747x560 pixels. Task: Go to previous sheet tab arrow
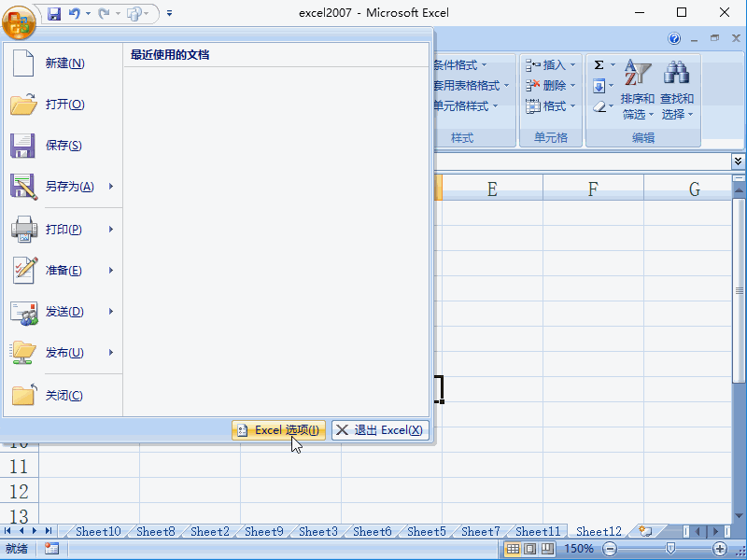coord(21,530)
